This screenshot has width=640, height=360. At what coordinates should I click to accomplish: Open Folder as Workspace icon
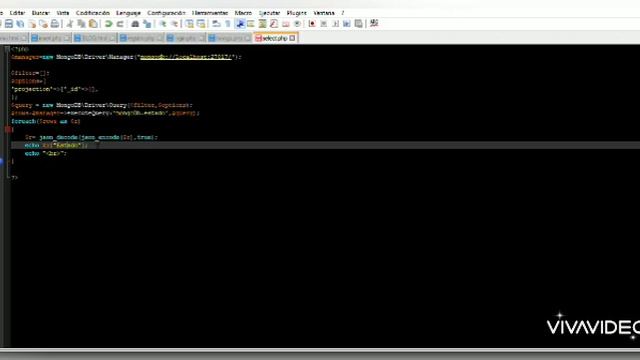[x=286, y=24]
